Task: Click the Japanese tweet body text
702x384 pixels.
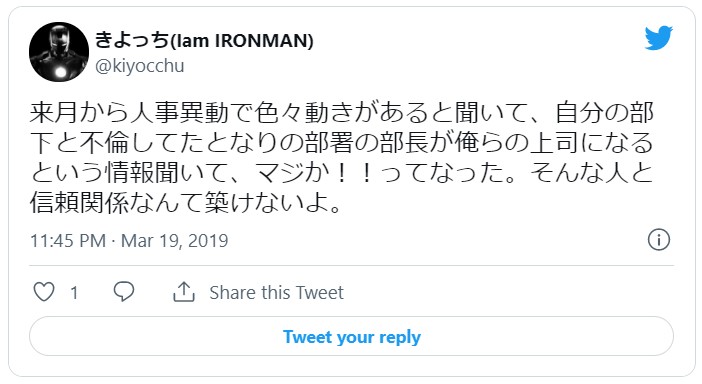Action: point(342,158)
